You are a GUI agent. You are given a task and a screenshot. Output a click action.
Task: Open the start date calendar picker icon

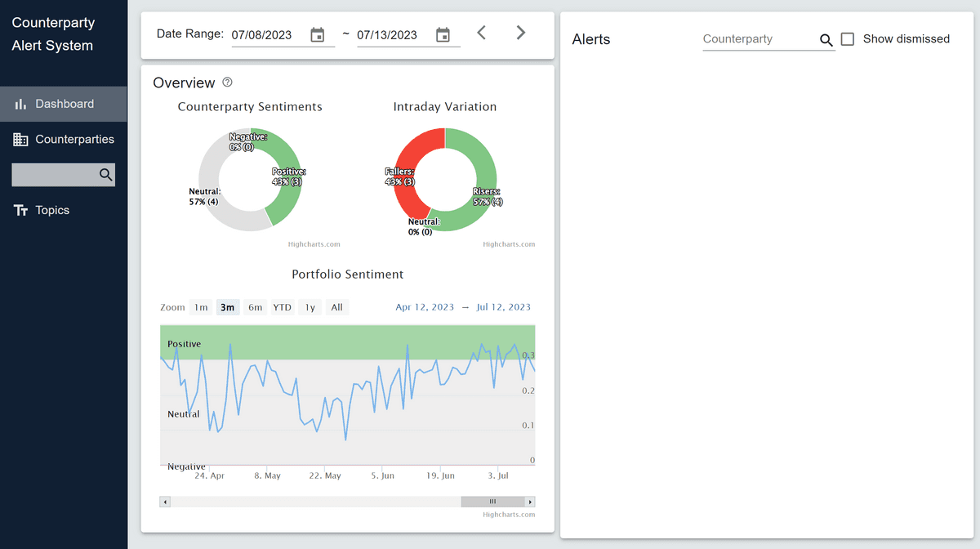coord(318,35)
